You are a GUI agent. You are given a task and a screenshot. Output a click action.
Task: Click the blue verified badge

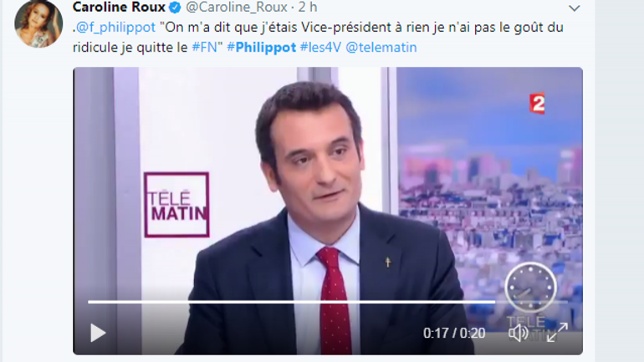coord(176,8)
